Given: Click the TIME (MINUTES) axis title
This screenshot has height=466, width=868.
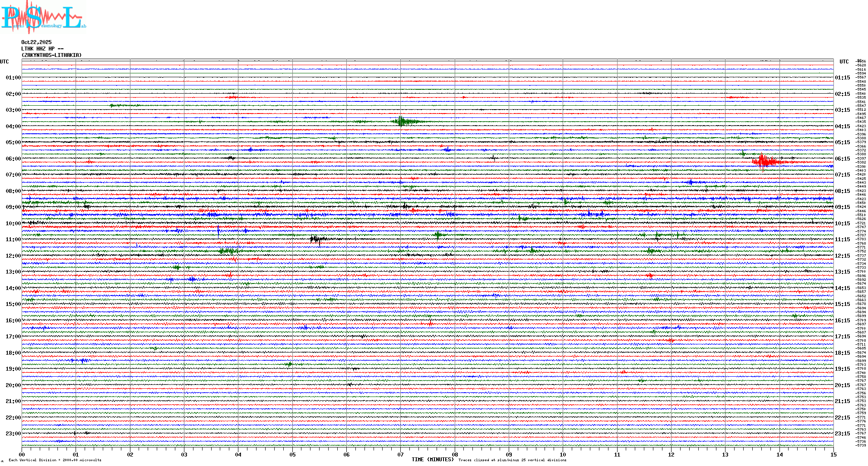Looking at the screenshot, I should (433, 460).
